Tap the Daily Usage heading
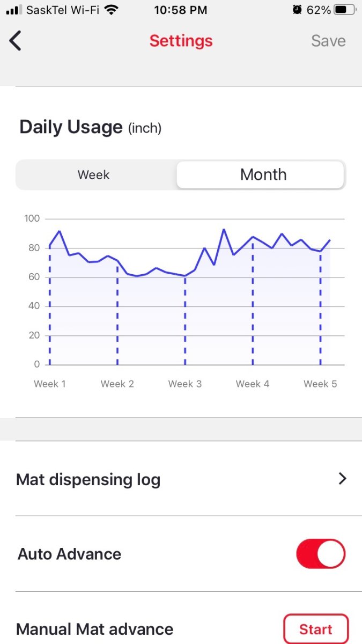 71,127
